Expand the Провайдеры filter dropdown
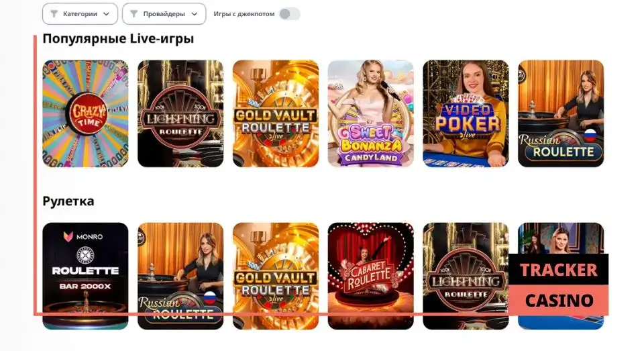Image resolution: width=644 pixels, height=351 pixels. [x=164, y=14]
